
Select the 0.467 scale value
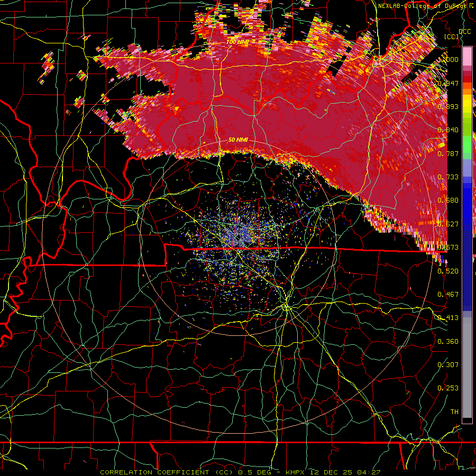(448, 295)
